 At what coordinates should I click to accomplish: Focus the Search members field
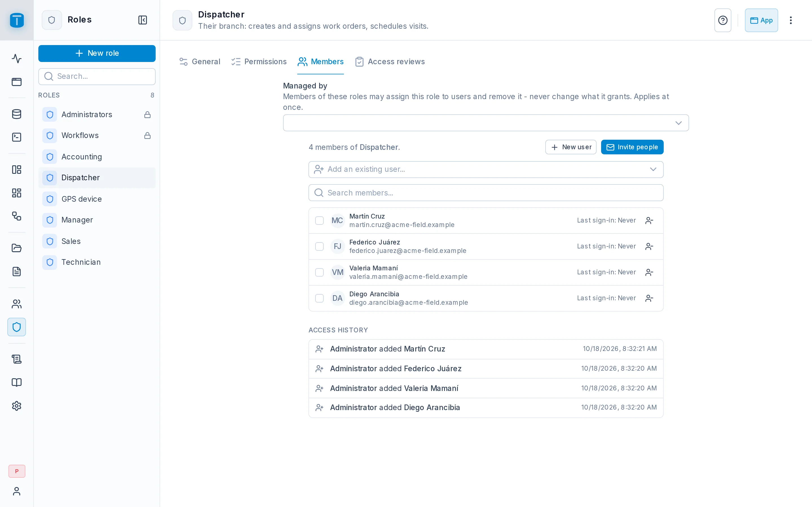point(486,193)
